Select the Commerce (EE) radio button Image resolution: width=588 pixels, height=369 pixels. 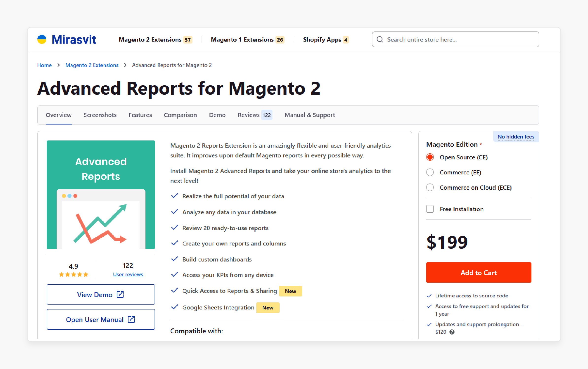(x=430, y=172)
